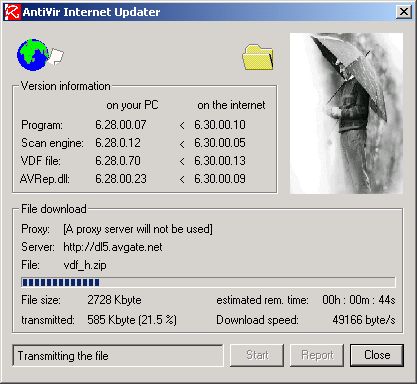Click the server address http://dl5.avgate.net

point(113,247)
